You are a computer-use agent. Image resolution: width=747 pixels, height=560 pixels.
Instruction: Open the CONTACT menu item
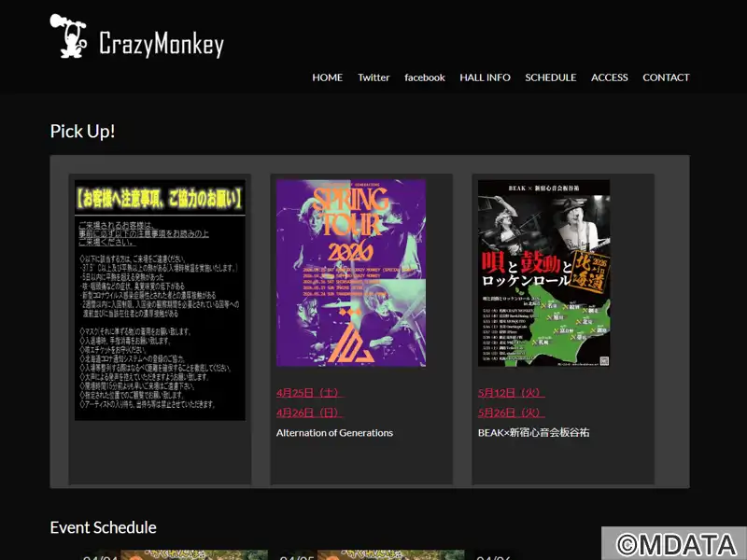[666, 77]
